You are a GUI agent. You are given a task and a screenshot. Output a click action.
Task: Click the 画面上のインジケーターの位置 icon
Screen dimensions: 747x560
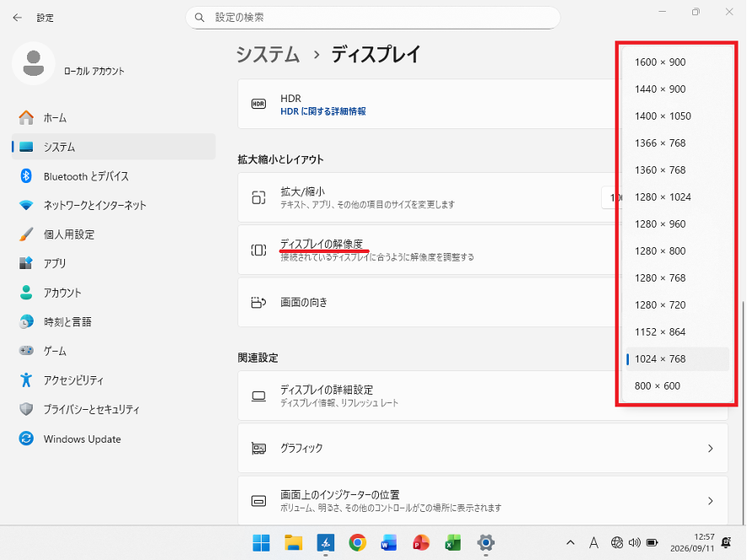coord(258,501)
